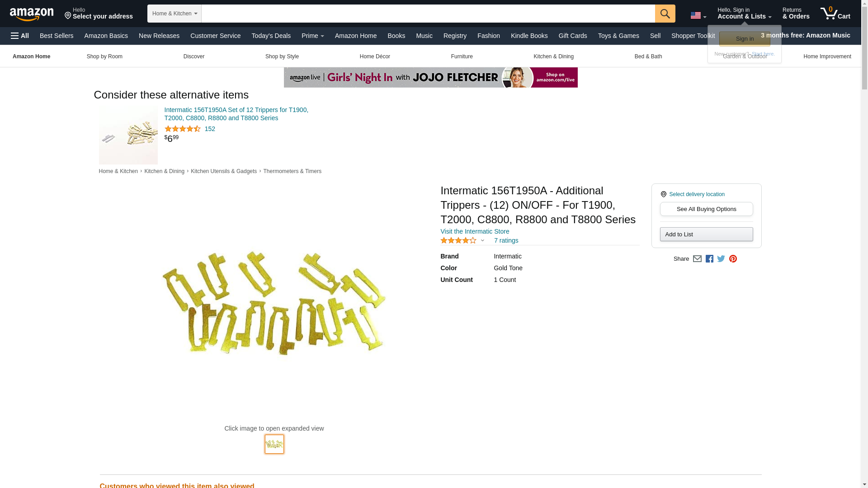This screenshot has width=868, height=488.
Task: Open the Prime menu dropdown
Action: click(312, 36)
